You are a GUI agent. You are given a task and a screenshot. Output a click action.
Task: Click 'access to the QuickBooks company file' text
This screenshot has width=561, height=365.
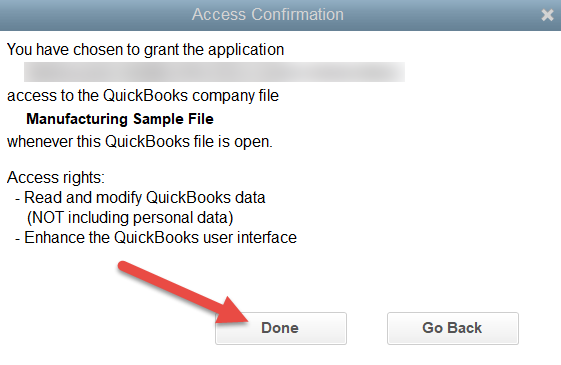143,96
